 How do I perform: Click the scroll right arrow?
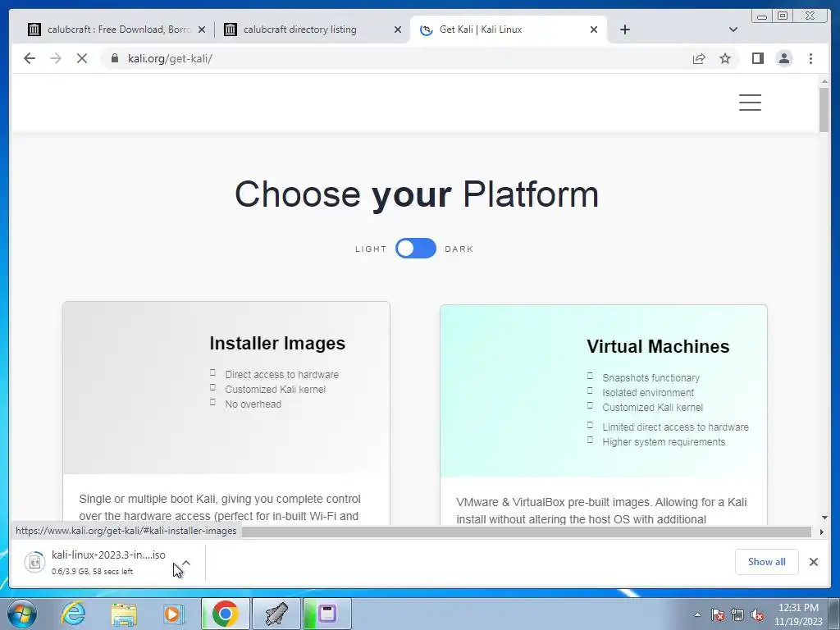click(821, 532)
